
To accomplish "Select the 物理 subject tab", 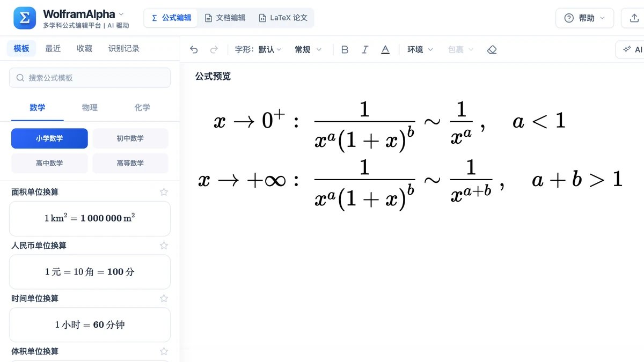I will pos(90,107).
